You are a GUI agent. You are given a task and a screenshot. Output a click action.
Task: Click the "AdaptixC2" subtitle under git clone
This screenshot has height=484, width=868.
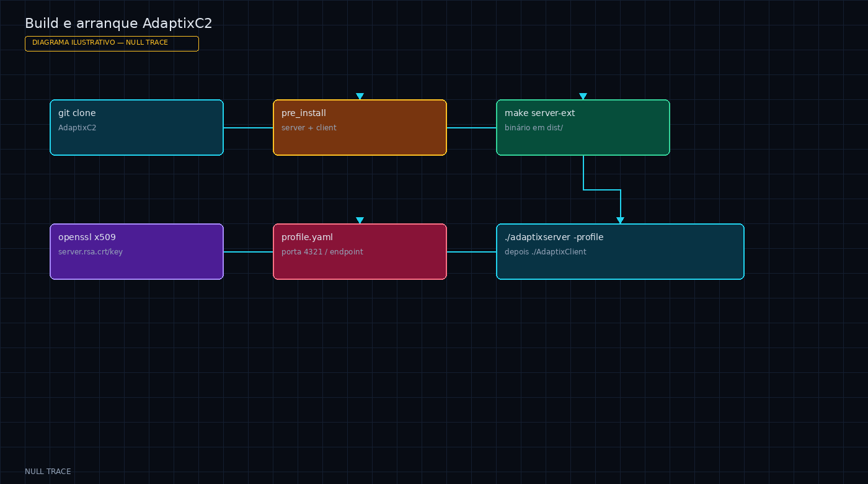pyautogui.click(x=77, y=128)
